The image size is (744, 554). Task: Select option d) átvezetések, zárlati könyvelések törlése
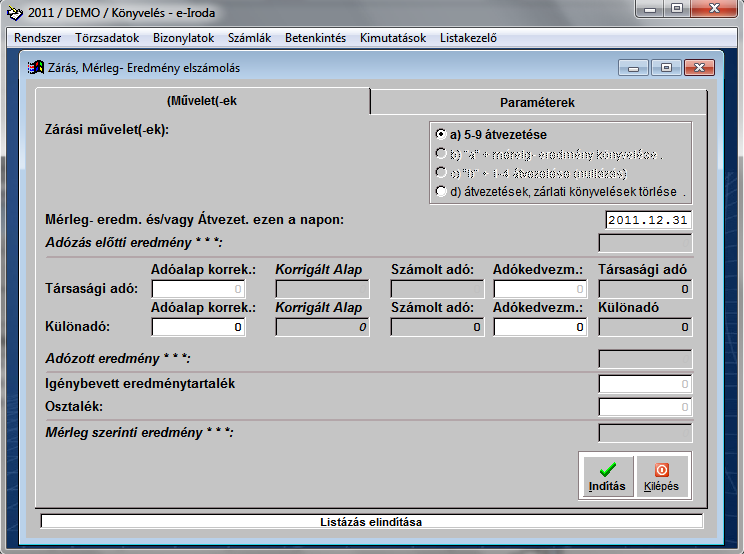click(441, 190)
